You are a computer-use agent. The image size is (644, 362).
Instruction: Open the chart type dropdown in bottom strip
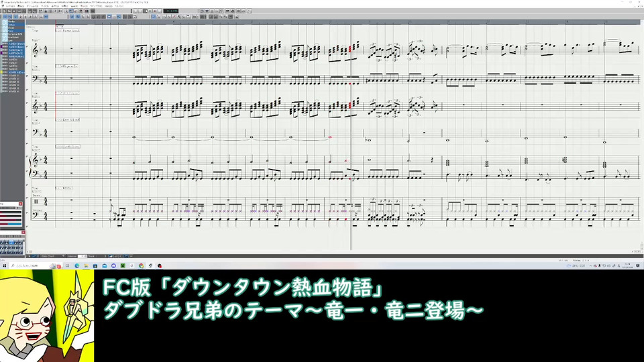point(52,256)
